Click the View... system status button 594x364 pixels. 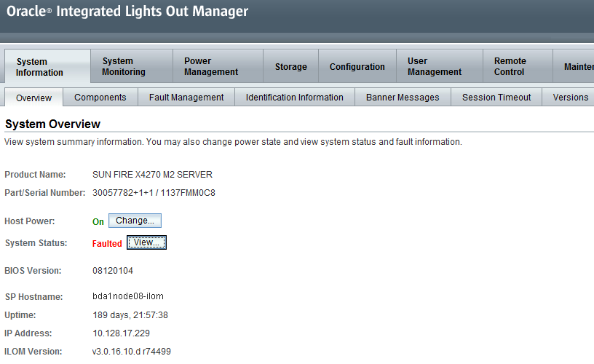pos(146,242)
